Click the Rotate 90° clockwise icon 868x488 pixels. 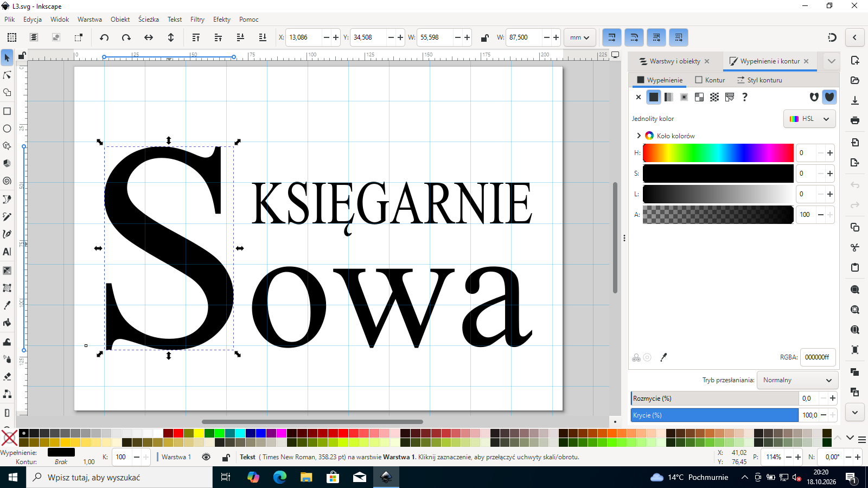click(x=126, y=37)
